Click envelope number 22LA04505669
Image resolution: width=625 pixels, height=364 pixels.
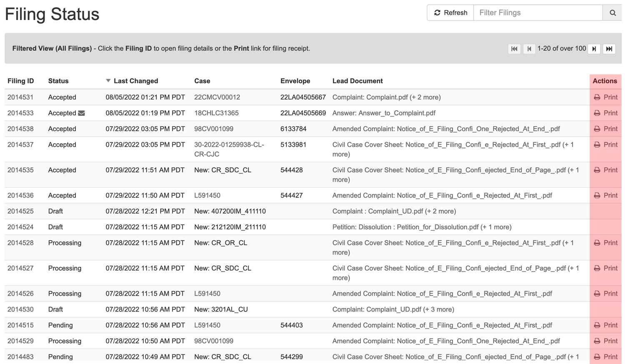(303, 113)
